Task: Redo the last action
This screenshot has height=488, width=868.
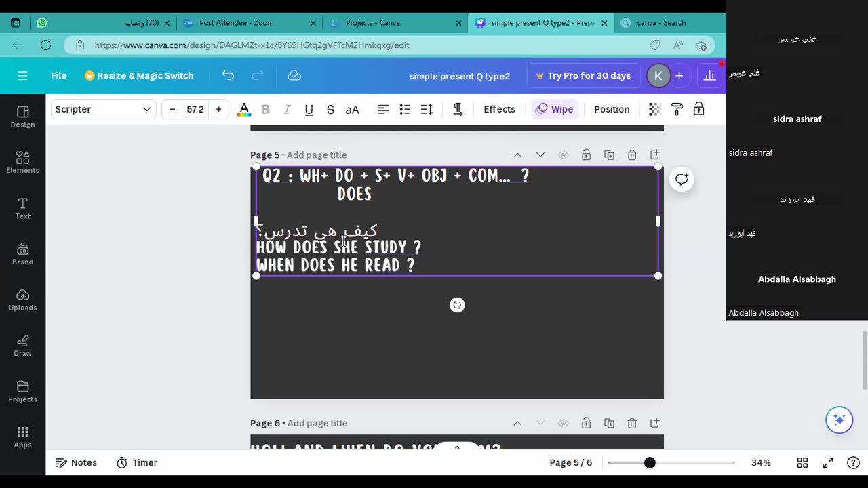Action: point(258,76)
